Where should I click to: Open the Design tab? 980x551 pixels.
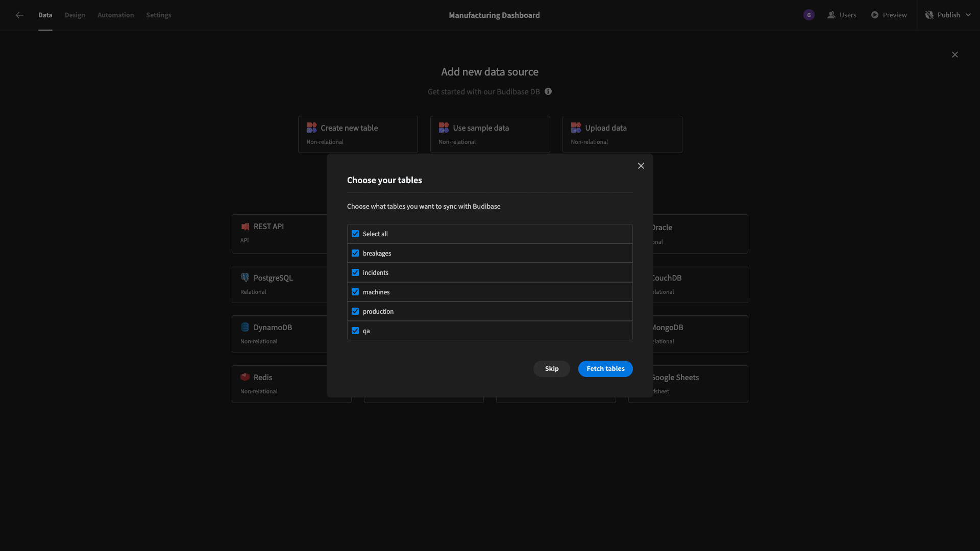click(75, 15)
